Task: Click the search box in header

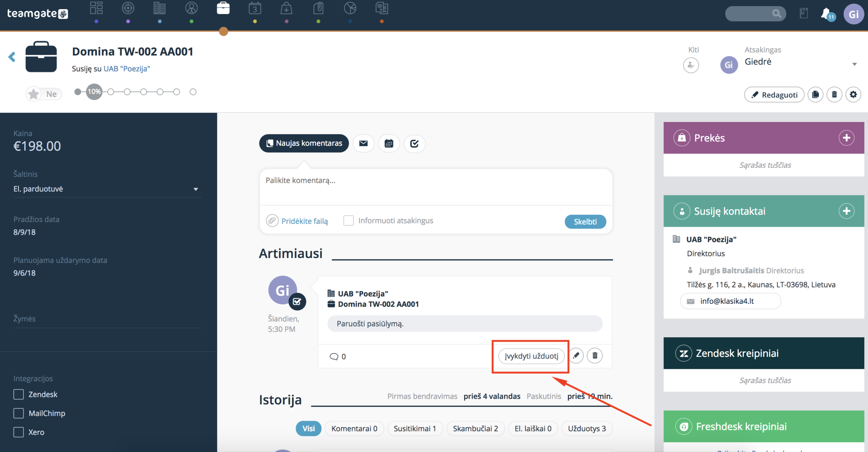Action: tap(755, 14)
